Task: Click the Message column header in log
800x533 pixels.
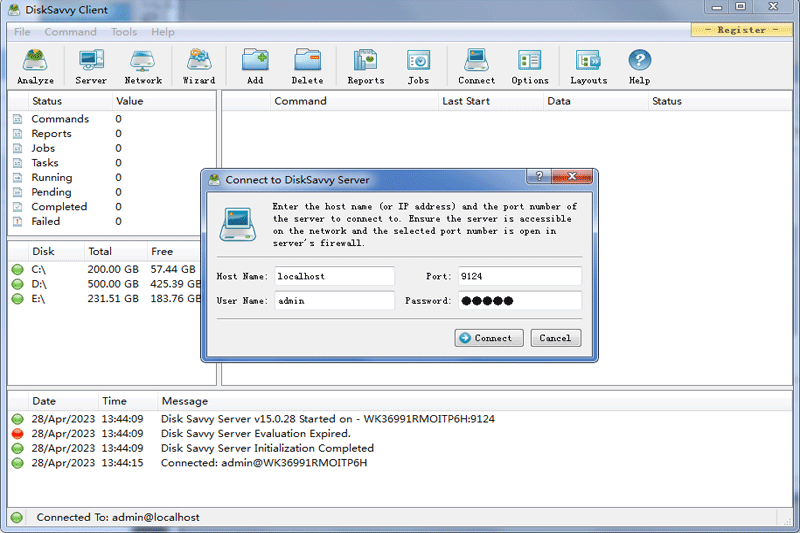Action: (474, 401)
